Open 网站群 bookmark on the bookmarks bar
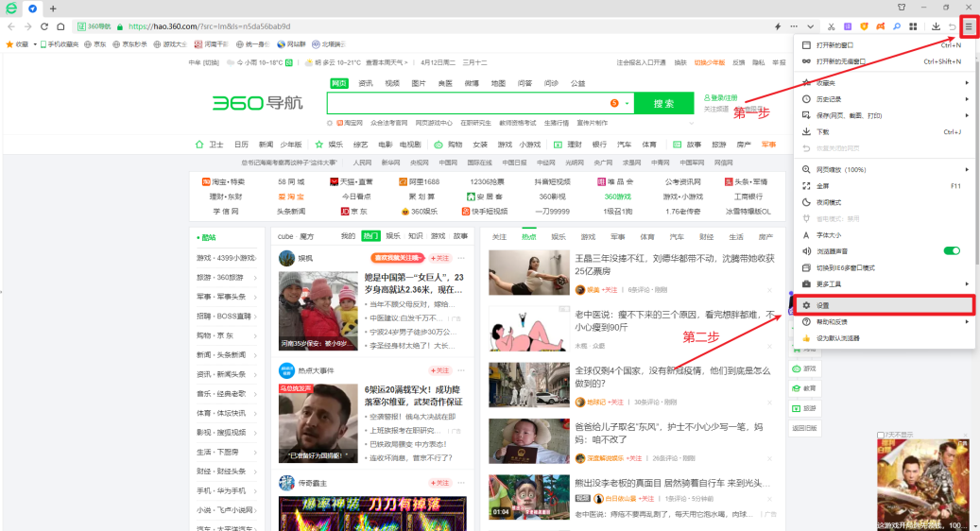Viewport: 980px width, 531px height. coord(291,44)
